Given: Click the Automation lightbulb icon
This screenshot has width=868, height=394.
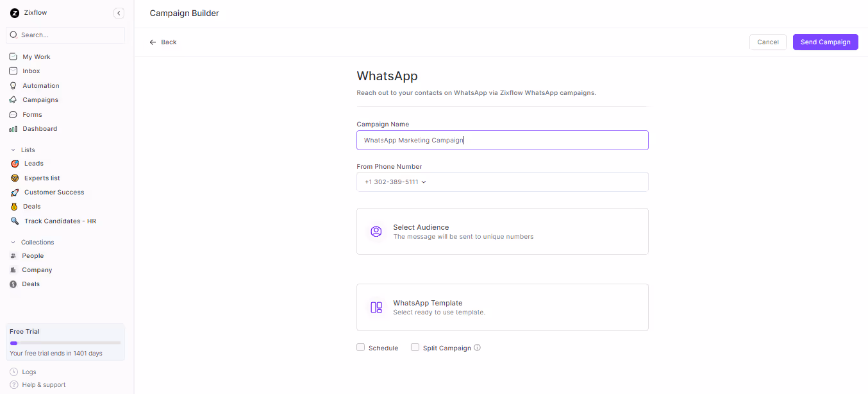Looking at the screenshot, I should pyautogui.click(x=13, y=85).
